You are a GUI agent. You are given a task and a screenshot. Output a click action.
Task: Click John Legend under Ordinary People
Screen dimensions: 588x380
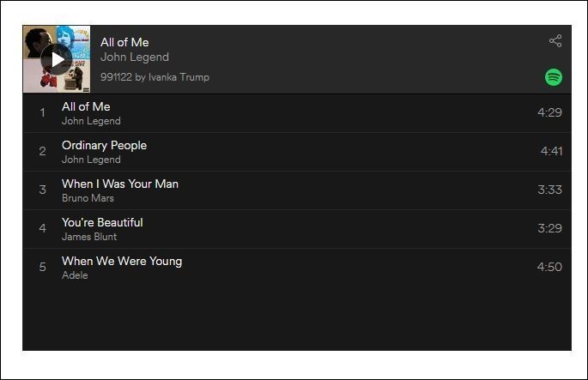click(91, 160)
